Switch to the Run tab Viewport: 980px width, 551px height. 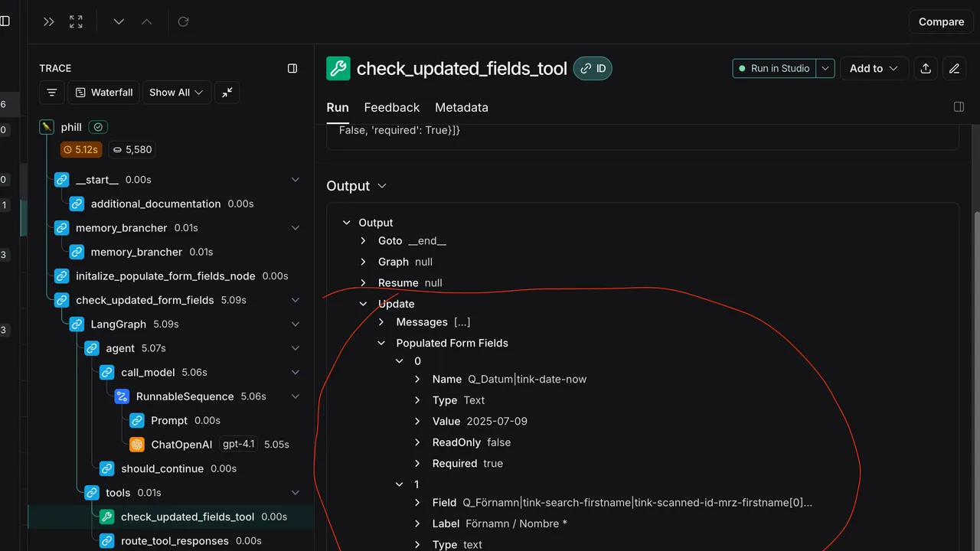click(338, 108)
